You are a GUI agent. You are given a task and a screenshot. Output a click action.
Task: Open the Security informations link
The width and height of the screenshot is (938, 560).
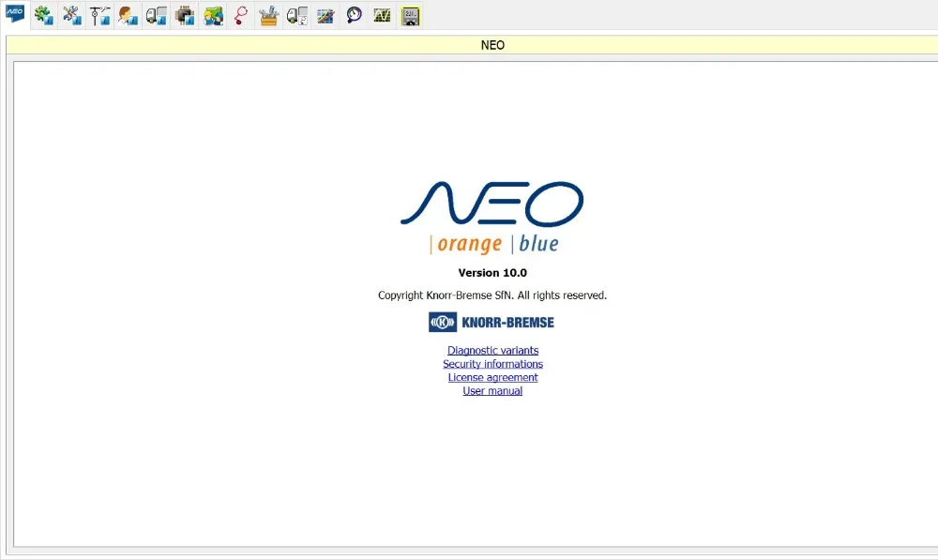coord(493,364)
